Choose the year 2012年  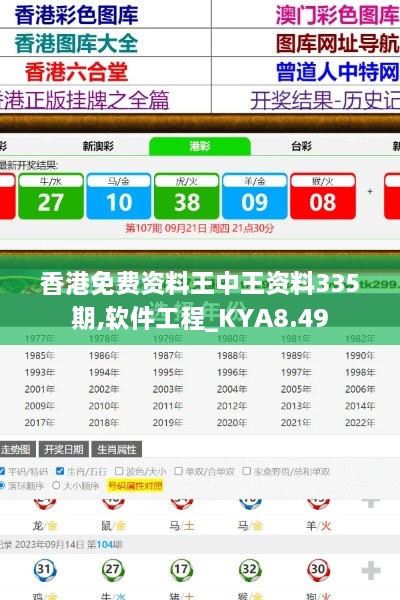coord(232,406)
